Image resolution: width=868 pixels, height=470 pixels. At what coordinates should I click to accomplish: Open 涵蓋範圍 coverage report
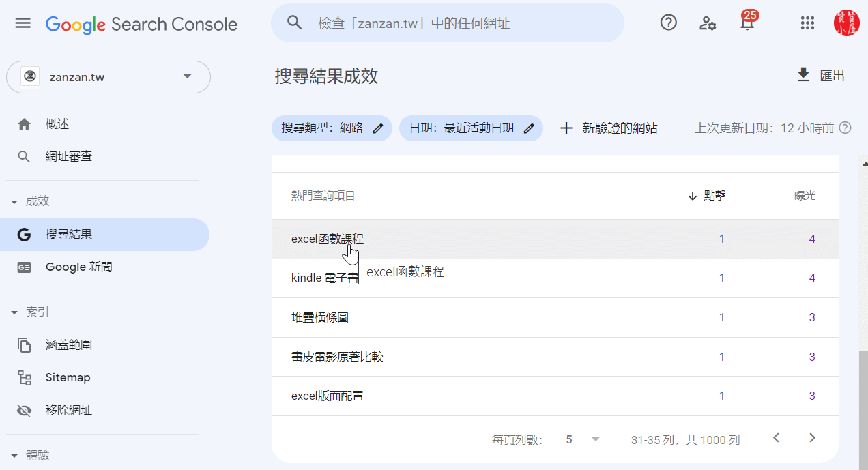69,345
